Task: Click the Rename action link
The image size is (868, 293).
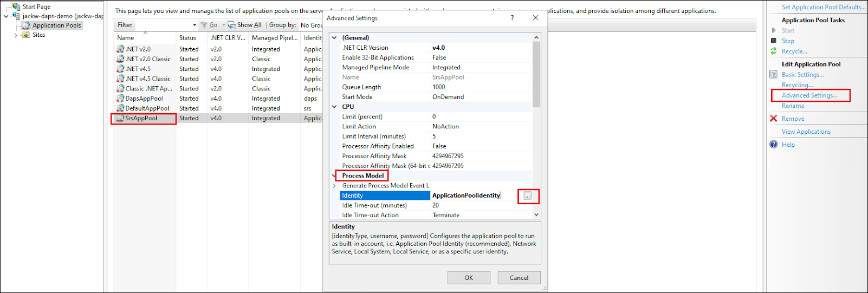Action: tap(793, 106)
